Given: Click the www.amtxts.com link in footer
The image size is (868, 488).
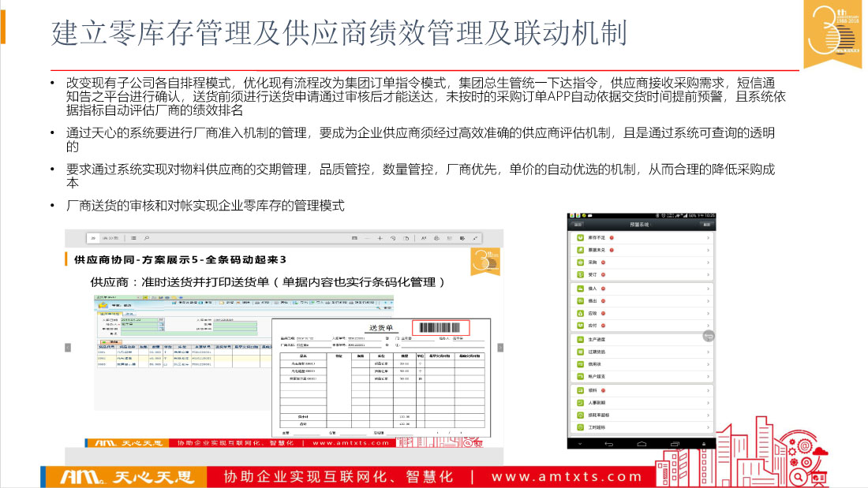Looking at the screenshot, I should pyautogui.click(x=567, y=476).
